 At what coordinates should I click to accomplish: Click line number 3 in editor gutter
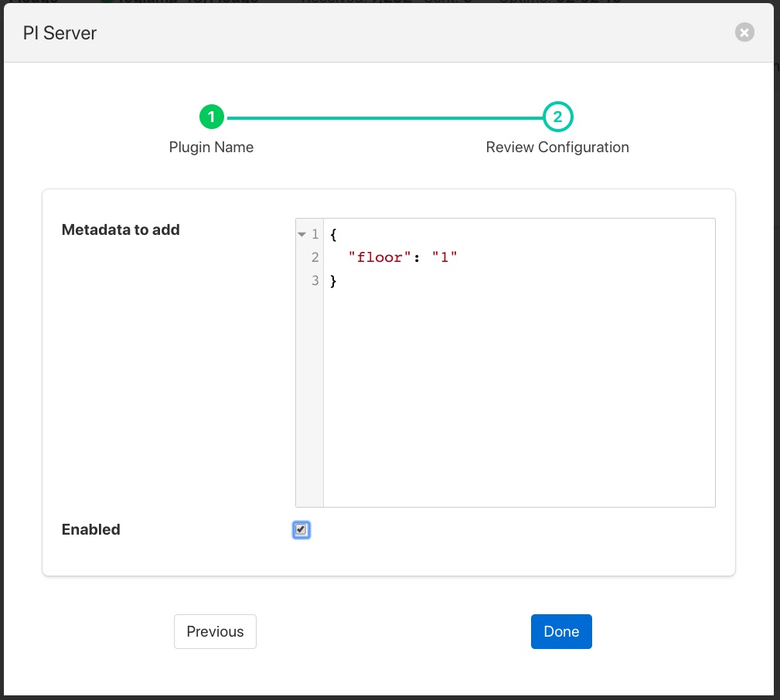(315, 280)
